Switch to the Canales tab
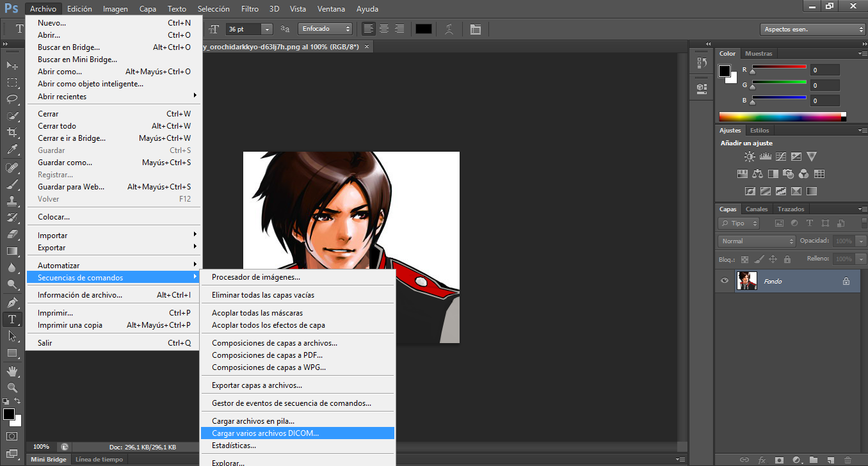Viewport: 868px width, 466px height. coord(757,209)
